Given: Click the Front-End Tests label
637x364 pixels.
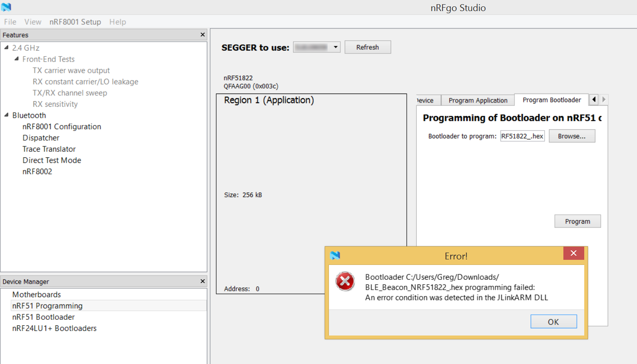Looking at the screenshot, I should [x=49, y=59].
